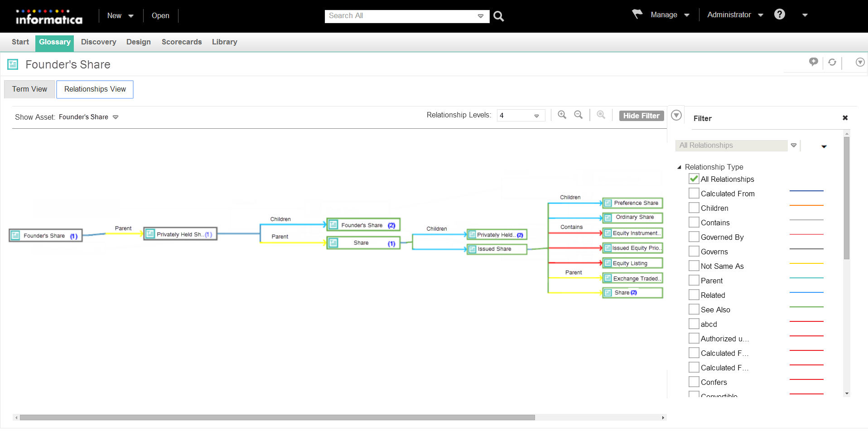Check the abcd checkbox
The width and height of the screenshot is (868, 432).
(694, 324)
